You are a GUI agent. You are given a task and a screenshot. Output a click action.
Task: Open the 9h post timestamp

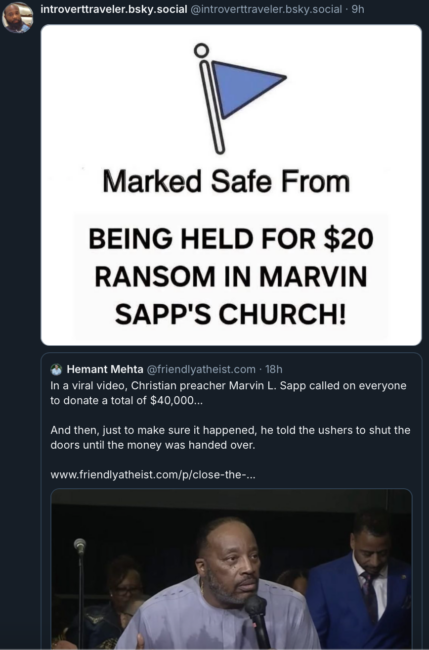[x=358, y=9]
